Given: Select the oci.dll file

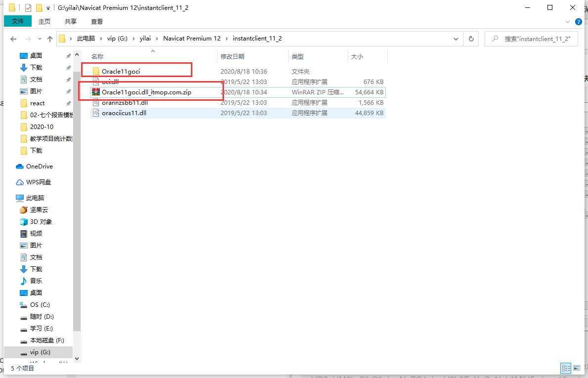Looking at the screenshot, I should (x=238, y=82).
